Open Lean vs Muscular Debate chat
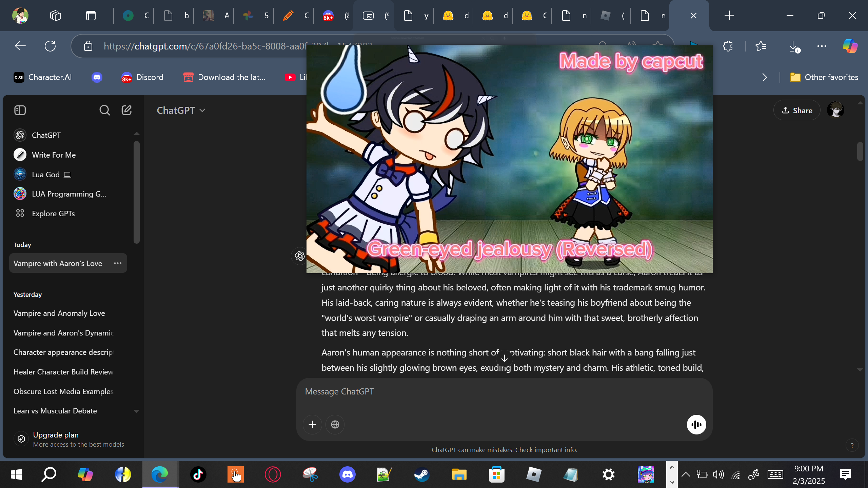Viewport: 868px width, 488px height. click(55, 411)
